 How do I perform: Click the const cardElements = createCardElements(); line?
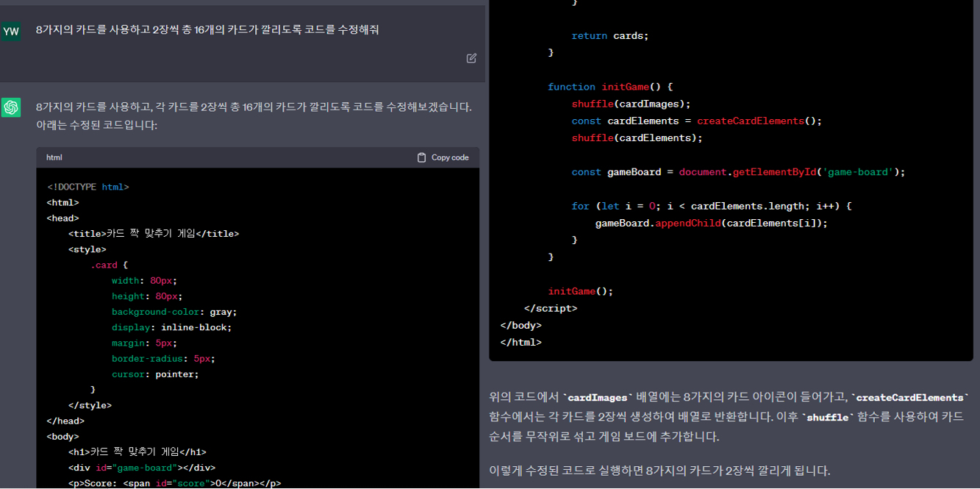(x=696, y=121)
